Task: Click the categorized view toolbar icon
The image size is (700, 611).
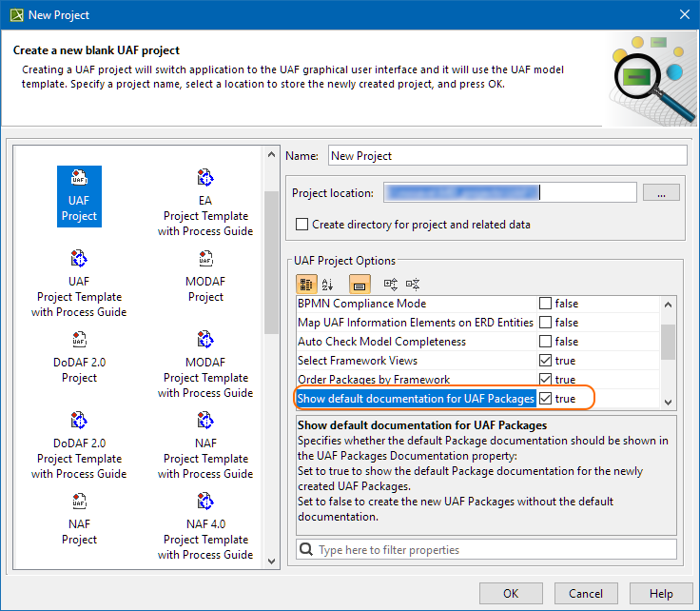Action: (306, 284)
